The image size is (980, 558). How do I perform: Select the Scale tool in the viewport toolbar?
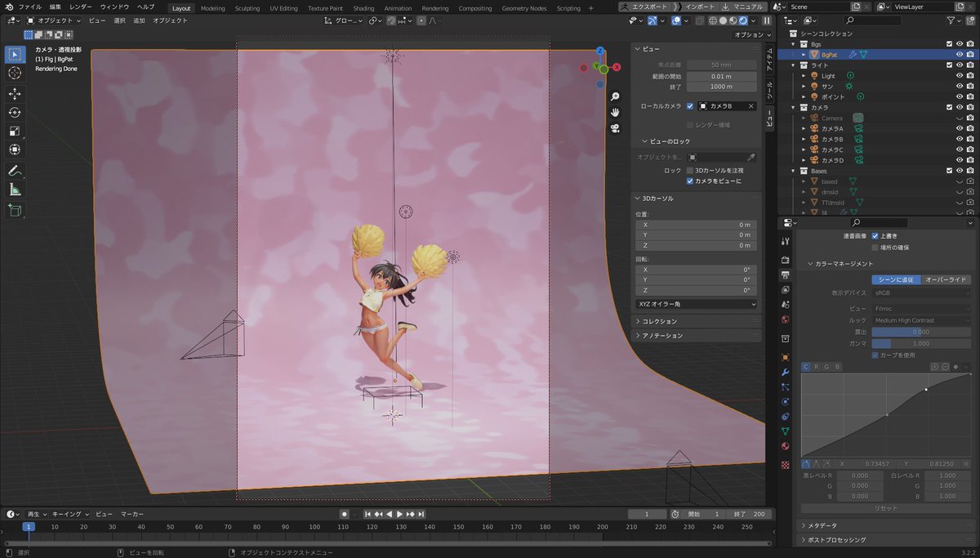(15, 131)
